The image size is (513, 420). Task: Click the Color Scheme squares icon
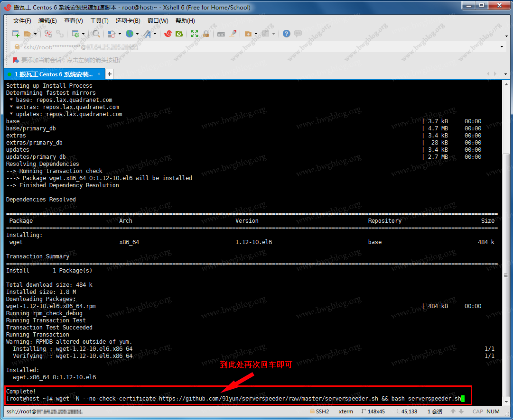[x=112, y=34]
